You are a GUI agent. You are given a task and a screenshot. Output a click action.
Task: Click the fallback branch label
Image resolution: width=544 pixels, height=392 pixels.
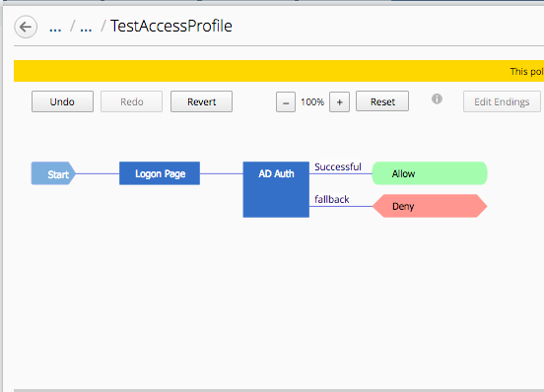332,199
